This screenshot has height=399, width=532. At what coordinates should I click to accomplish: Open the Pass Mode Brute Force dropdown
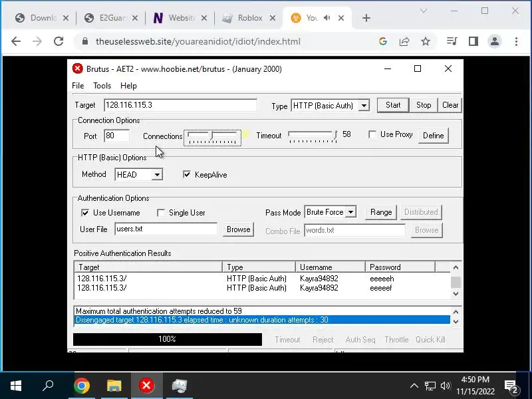point(351,212)
